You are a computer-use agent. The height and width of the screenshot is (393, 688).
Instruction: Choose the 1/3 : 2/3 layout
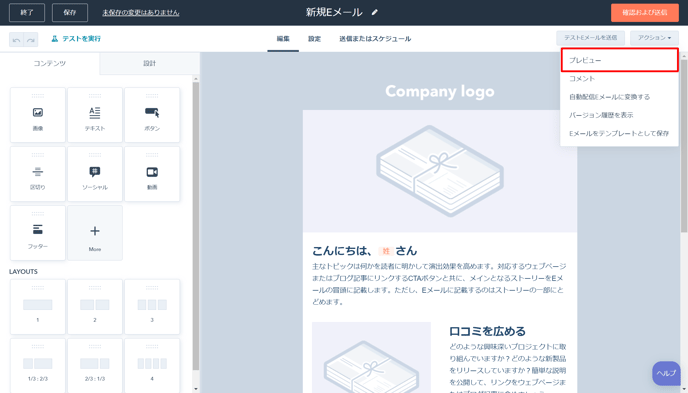pos(38,365)
